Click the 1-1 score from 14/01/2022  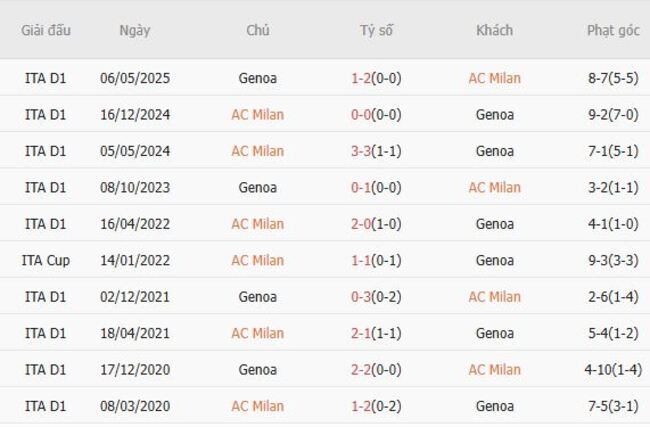tap(376, 260)
